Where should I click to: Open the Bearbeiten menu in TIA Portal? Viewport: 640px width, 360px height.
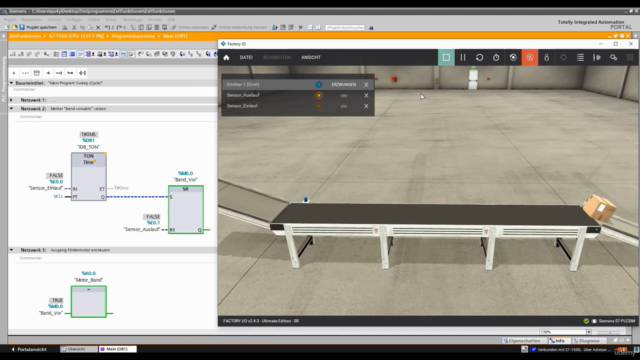pyautogui.click(x=31, y=20)
